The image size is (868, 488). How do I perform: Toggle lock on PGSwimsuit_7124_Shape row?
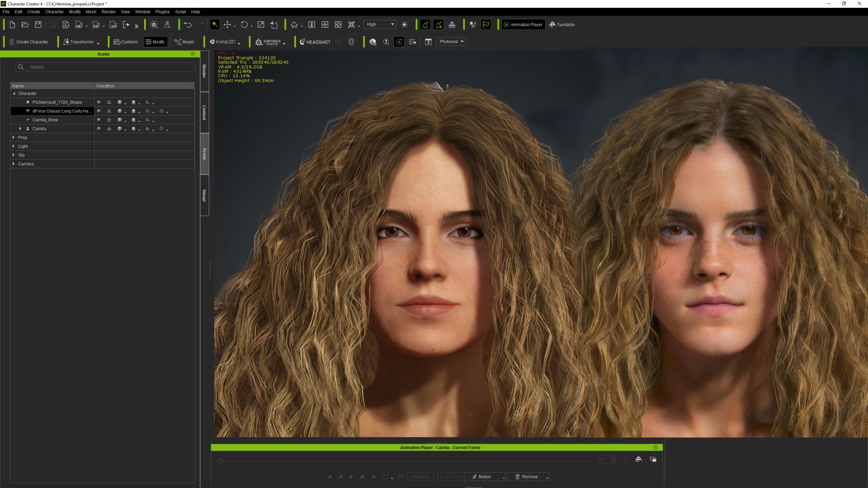[x=109, y=102]
